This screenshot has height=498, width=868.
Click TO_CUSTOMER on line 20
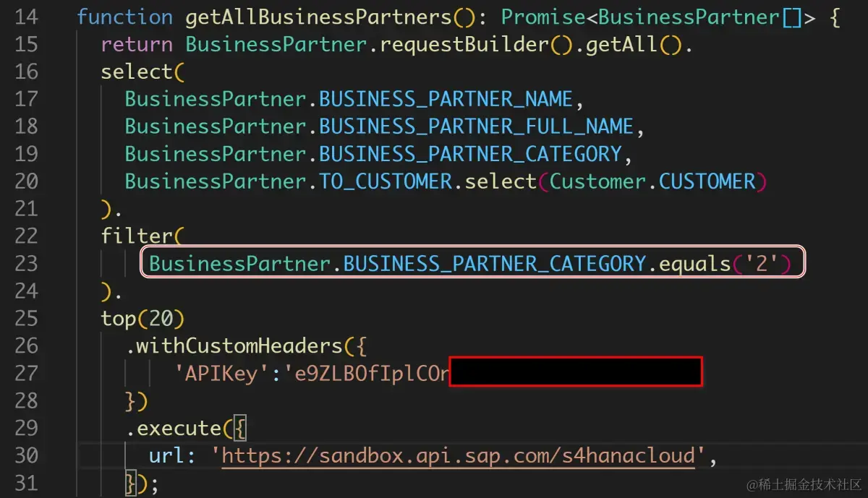pyautogui.click(x=386, y=182)
